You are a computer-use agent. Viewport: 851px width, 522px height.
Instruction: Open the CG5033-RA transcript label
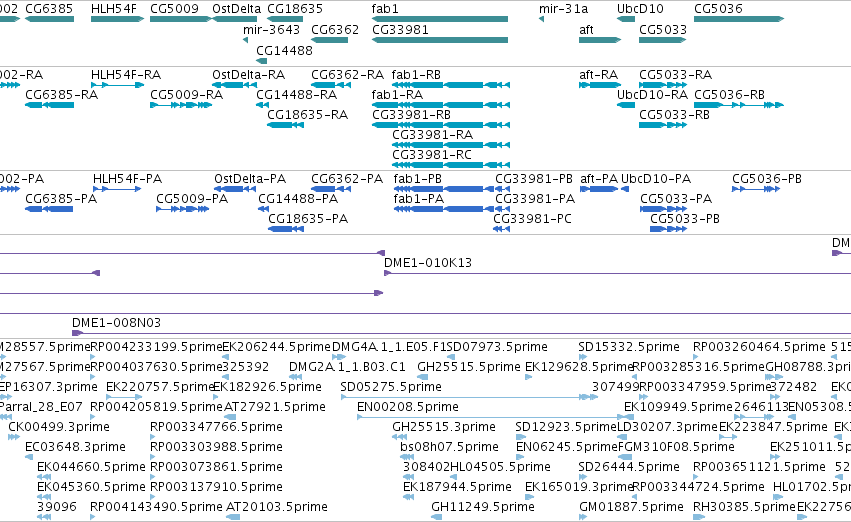(675, 74)
